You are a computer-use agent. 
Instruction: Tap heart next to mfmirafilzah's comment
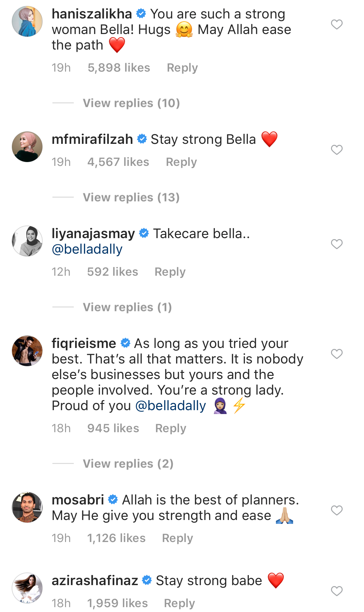click(x=336, y=150)
